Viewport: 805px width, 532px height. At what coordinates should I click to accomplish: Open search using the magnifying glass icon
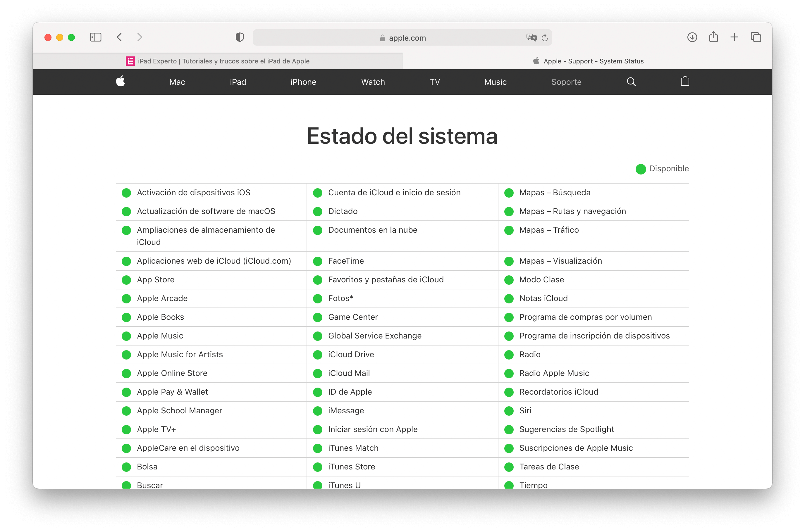pyautogui.click(x=631, y=82)
